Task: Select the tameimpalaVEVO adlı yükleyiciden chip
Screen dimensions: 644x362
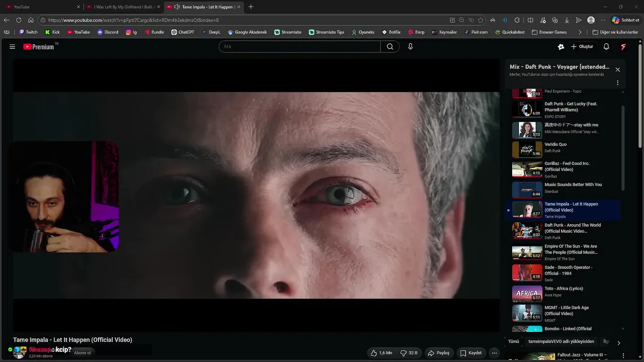Action: (x=561, y=341)
